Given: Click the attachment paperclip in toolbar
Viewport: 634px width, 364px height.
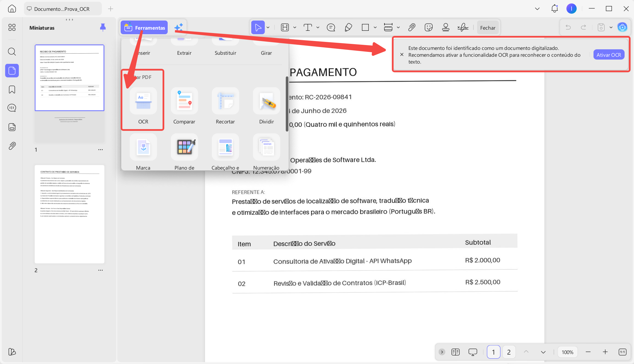Looking at the screenshot, I should [x=412, y=28].
